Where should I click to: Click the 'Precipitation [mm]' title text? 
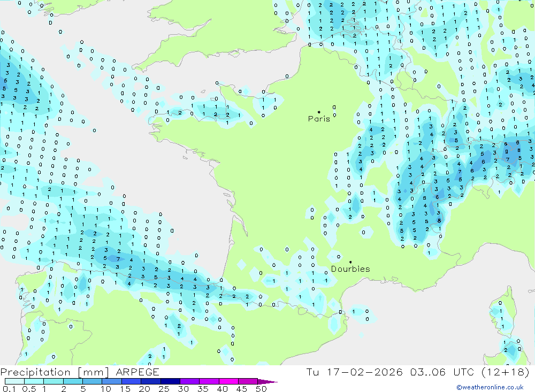point(55,372)
